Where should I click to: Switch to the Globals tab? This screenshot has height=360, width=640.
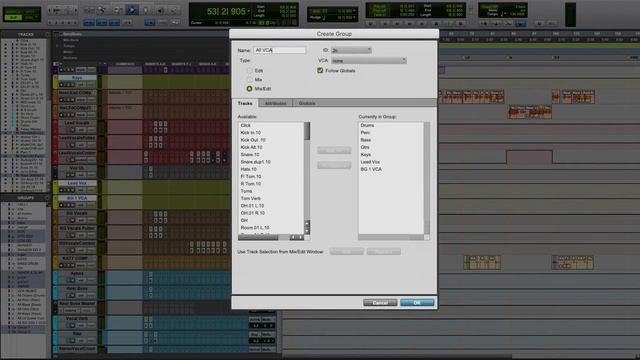[x=307, y=103]
